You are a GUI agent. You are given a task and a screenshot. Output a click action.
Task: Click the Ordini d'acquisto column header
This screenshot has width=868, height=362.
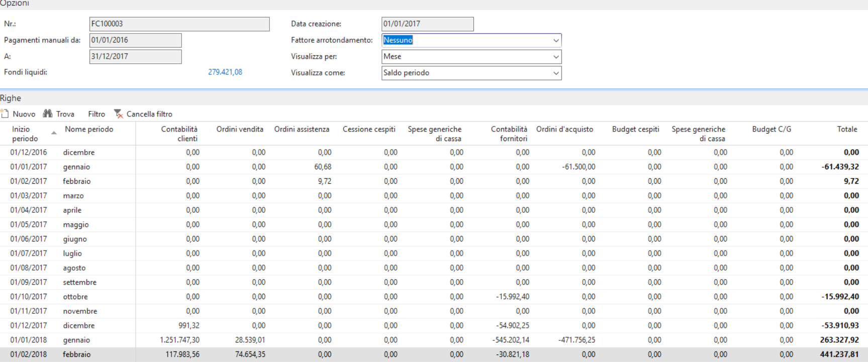click(564, 129)
